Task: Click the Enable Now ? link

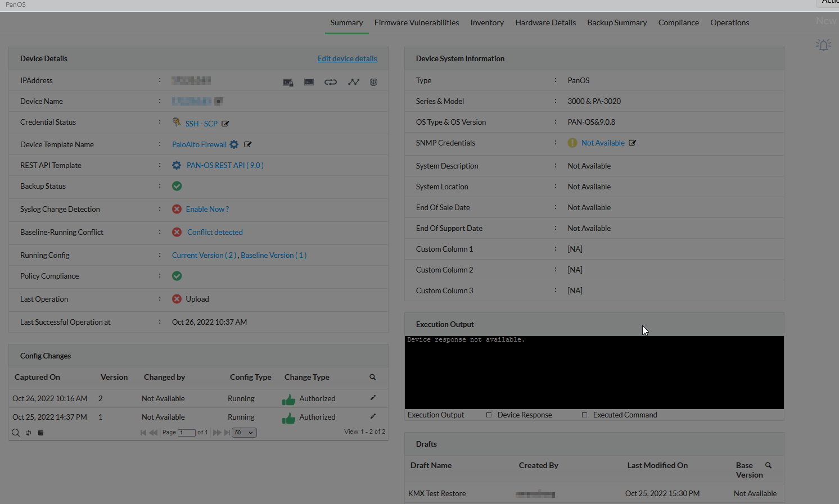Action: pyautogui.click(x=208, y=209)
